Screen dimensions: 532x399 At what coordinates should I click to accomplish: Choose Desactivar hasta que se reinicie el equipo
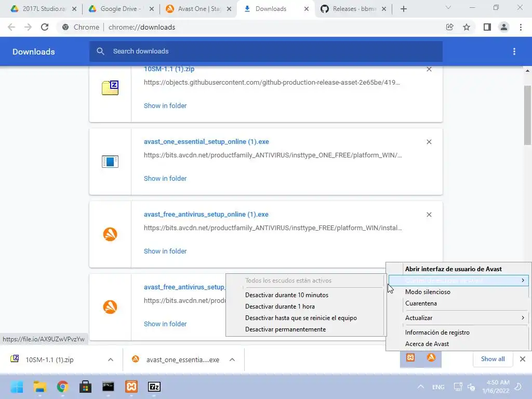tap(301, 318)
